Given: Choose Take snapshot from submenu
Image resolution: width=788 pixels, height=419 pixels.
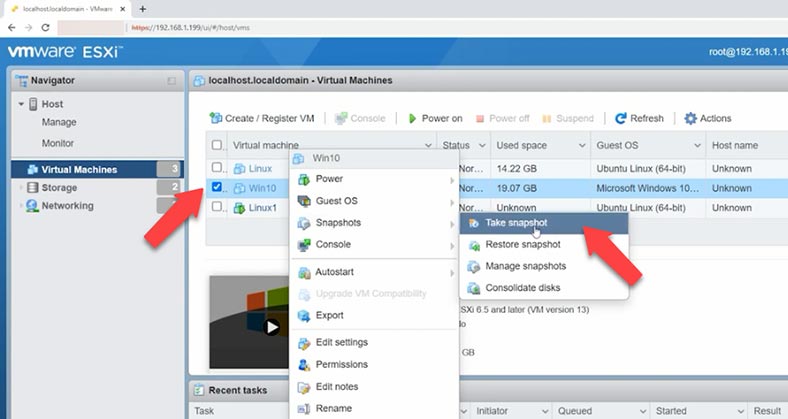Looking at the screenshot, I should point(544,223).
